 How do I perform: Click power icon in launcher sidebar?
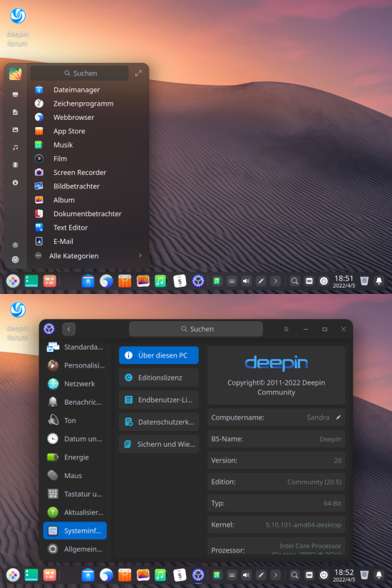[x=16, y=260]
